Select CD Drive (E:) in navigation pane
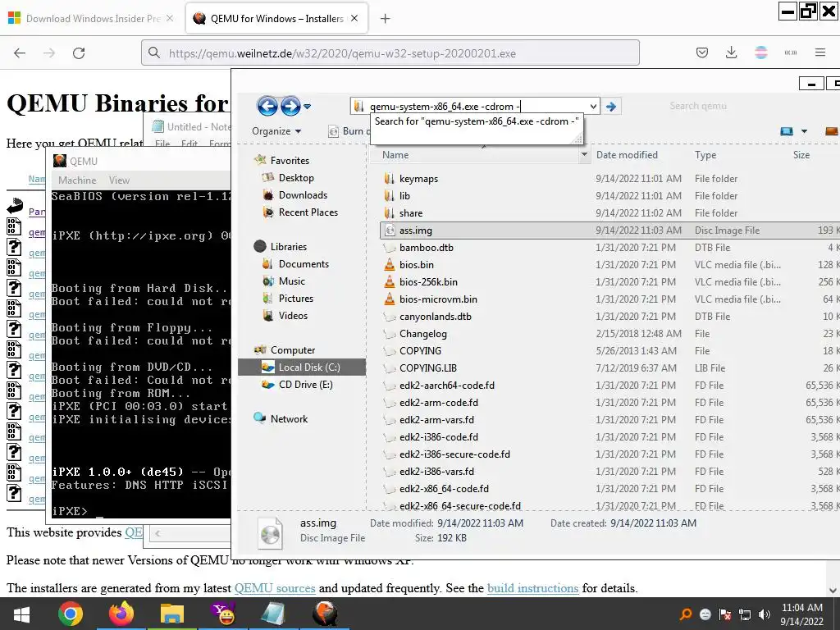Image resolution: width=840 pixels, height=630 pixels. [305, 384]
